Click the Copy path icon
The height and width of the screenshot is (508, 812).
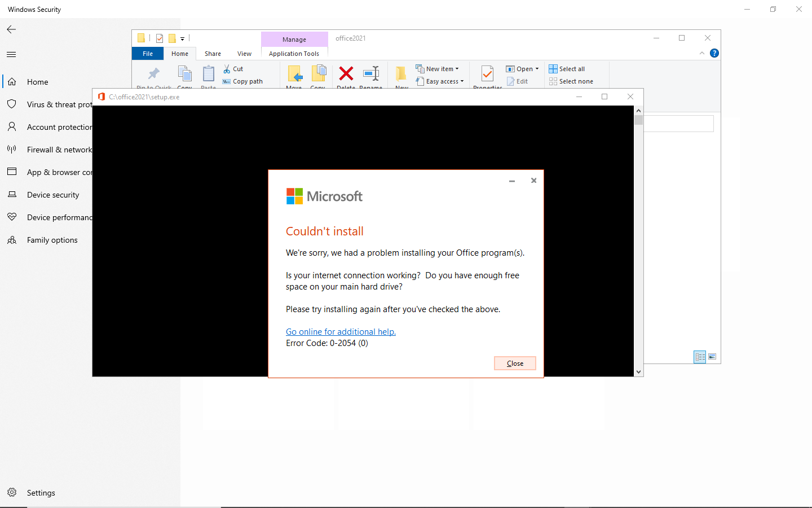pyautogui.click(x=227, y=81)
